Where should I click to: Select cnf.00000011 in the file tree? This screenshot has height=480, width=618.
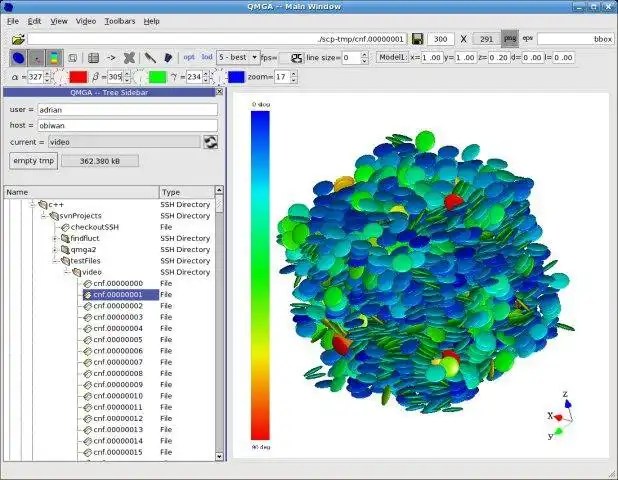pyautogui.click(x=118, y=407)
